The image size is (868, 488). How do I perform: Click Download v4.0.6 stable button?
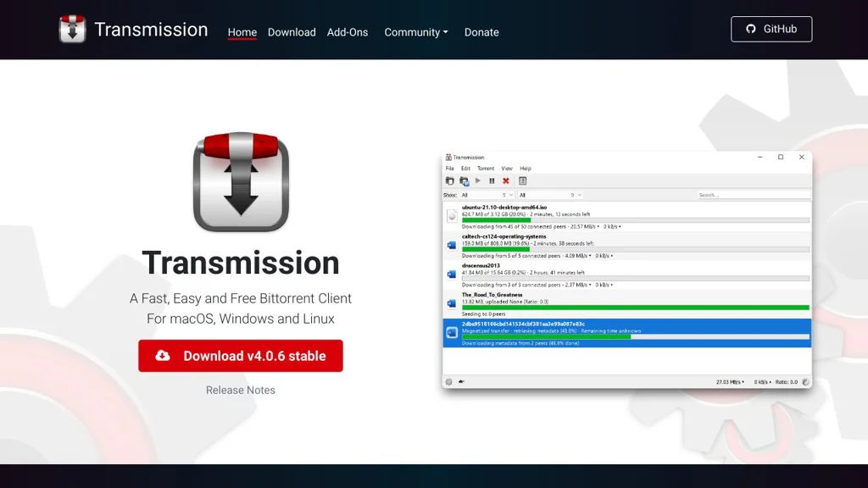point(241,356)
